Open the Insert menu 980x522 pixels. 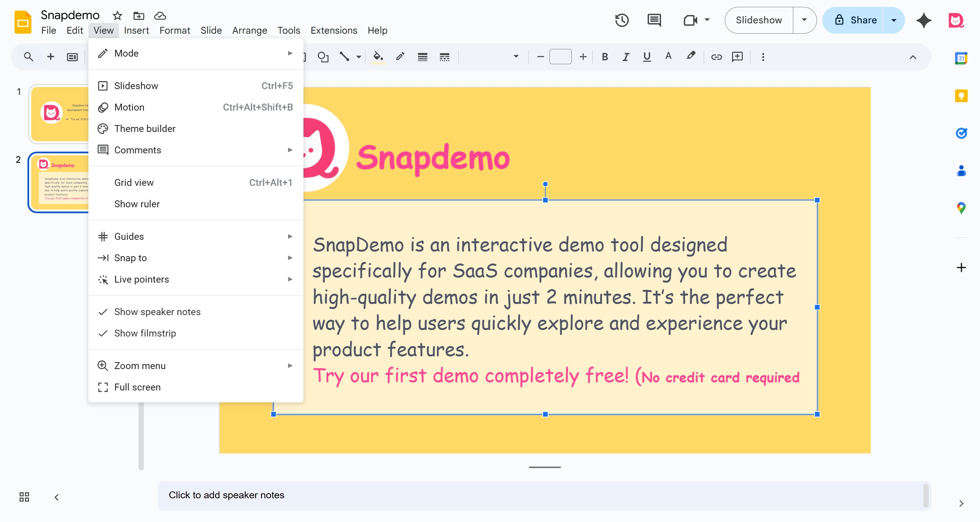[x=136, y=31]
